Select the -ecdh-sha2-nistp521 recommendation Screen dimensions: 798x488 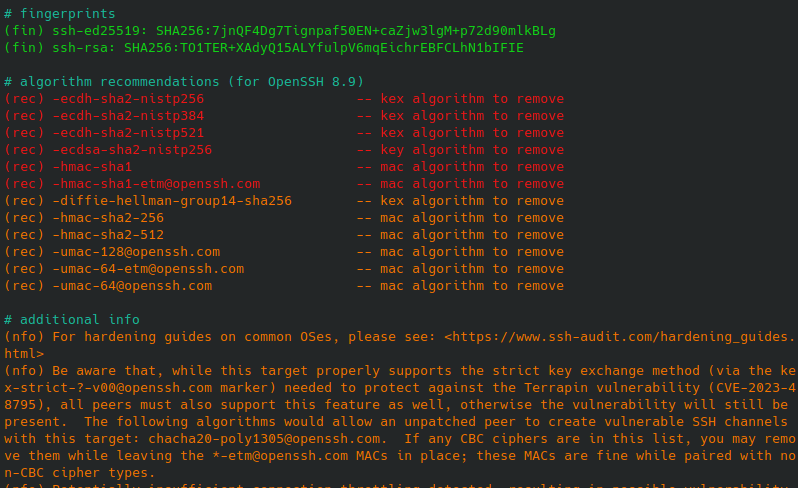(128, 133)
